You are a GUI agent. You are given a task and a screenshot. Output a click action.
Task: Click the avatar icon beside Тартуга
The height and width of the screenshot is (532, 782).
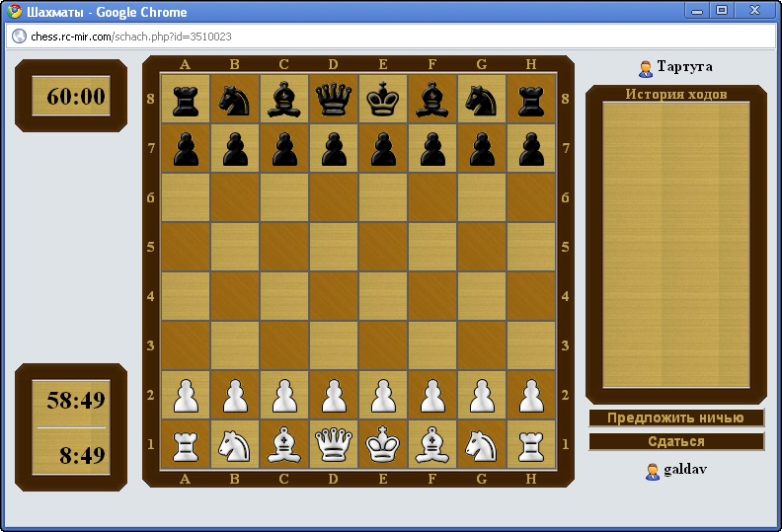coord(646,69)
